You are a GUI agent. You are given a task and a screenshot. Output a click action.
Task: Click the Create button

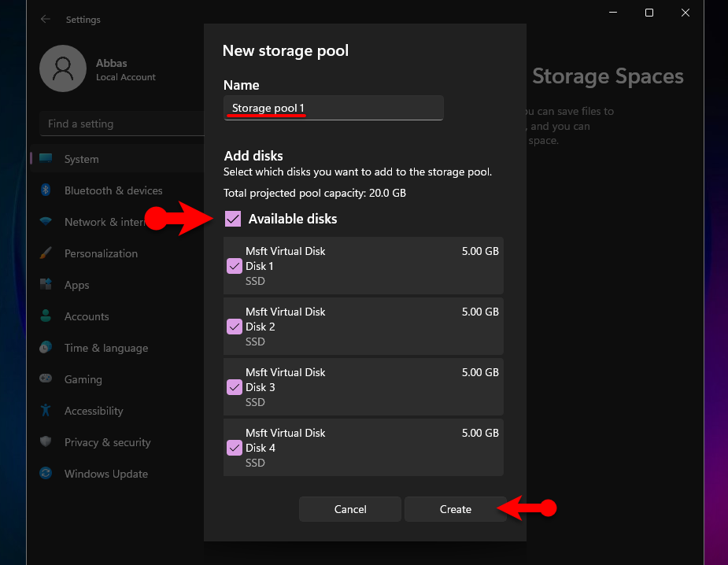pyautogui.click(x=456, y=509)
